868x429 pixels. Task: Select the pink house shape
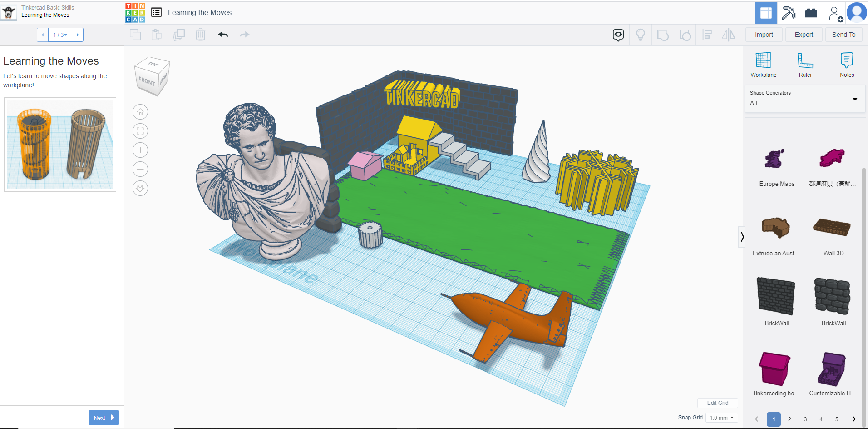pyautogui.click(x=365, y=166)
